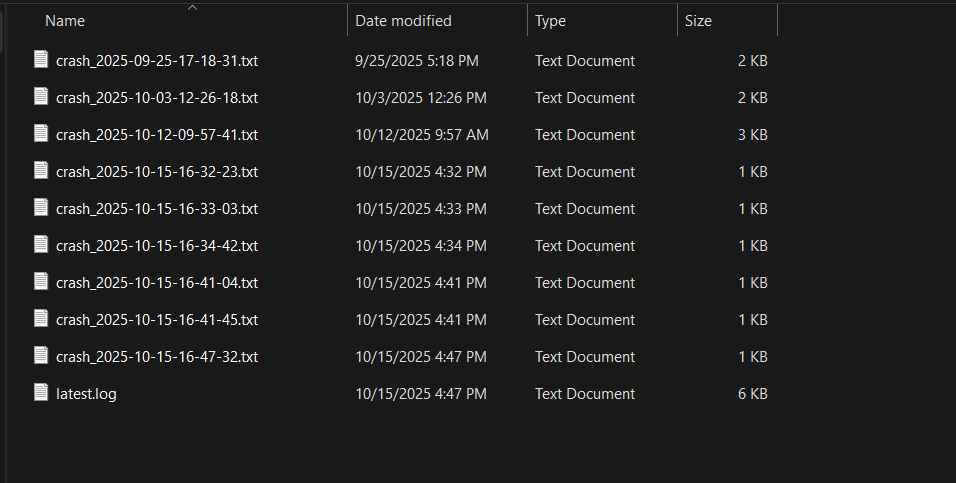Select the latest.log filename text
The width and height of the screenshot is (956, 483).
tap(86, 394)
